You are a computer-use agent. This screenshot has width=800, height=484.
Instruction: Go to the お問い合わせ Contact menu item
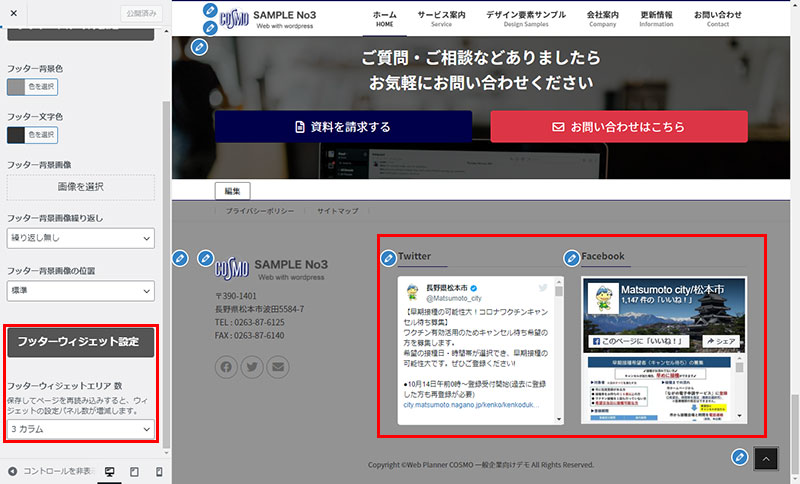[717, 18]
